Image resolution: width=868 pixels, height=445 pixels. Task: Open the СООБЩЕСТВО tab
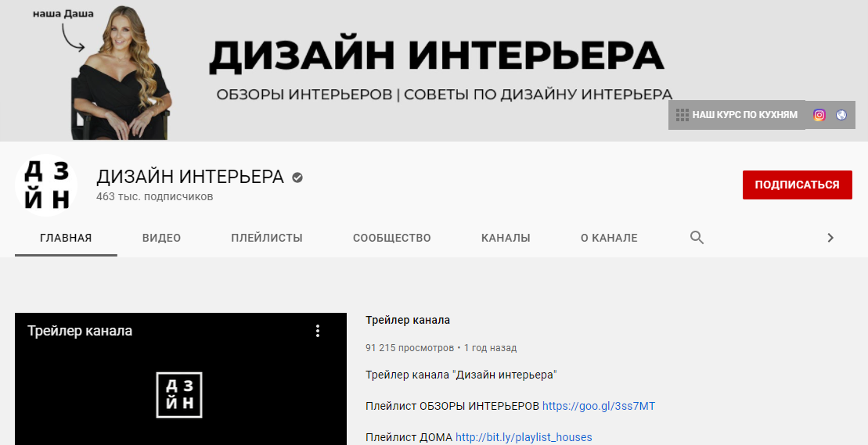pyautogui.click(x=392, y=238)
